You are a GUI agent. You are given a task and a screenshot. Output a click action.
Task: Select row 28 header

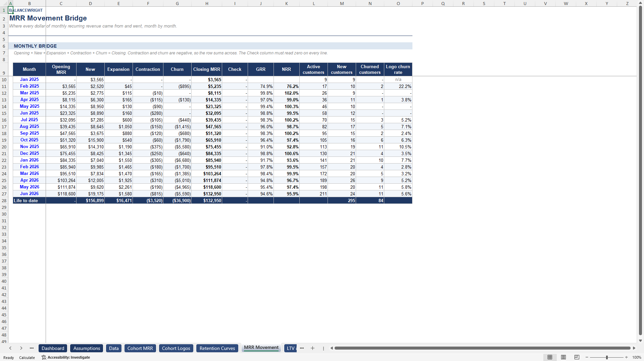click(x=4, y=200)
